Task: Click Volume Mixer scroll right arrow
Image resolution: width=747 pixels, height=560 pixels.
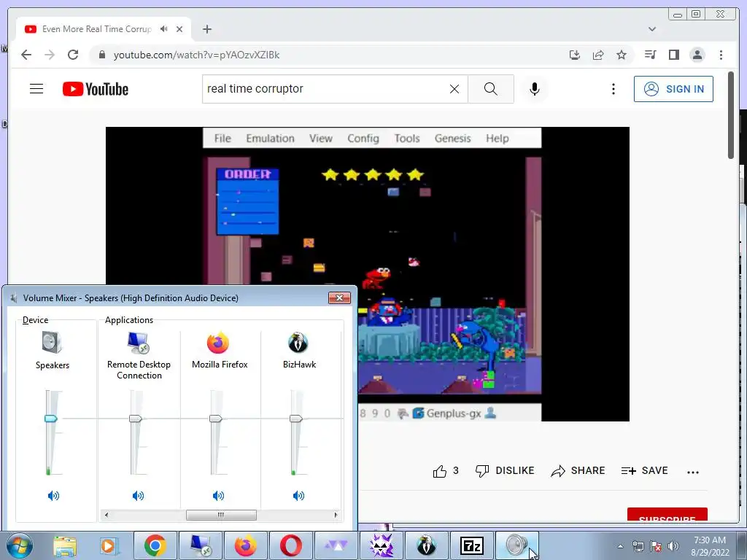Action: [336, 515]
